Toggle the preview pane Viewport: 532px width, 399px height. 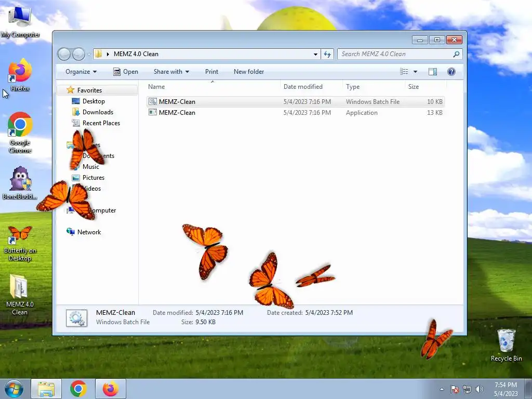(x=433, y=72)
